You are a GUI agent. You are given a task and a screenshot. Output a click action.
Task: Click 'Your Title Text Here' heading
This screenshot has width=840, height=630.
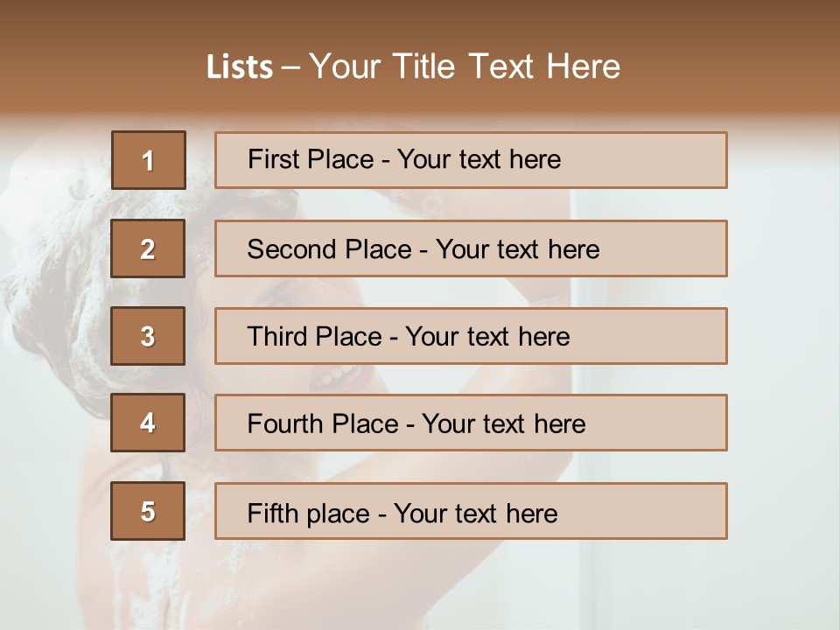point(465,66)
